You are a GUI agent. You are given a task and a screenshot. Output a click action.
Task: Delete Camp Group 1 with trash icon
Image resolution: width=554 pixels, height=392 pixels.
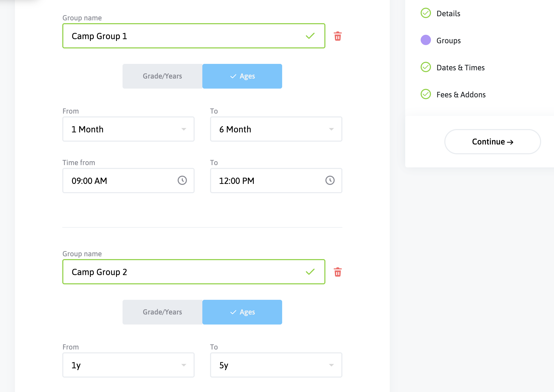(x=337, y=36)
